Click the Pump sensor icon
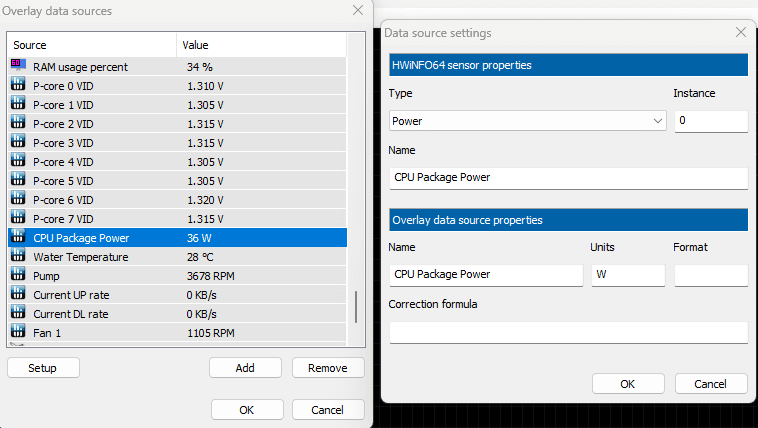This screenshot has width=758, height=428. click(x=18, y=275)
